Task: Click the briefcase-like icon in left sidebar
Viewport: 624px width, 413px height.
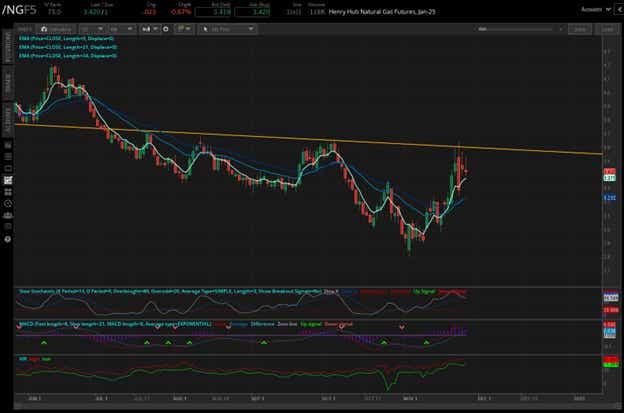Action: (8, 215)
